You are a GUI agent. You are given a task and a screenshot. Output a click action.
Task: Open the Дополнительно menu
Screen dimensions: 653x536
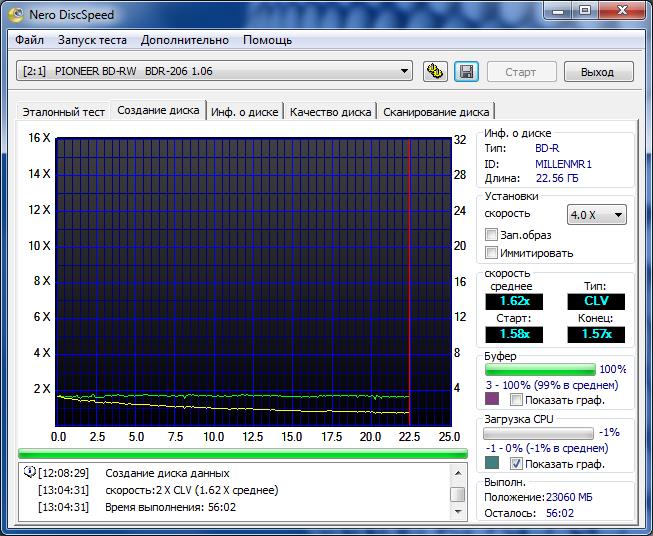pyautogui.click(x=185, y=40)
